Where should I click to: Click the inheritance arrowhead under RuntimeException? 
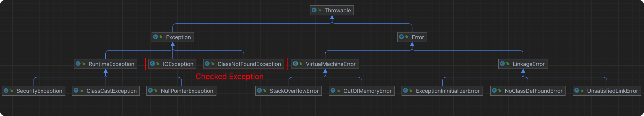[106, 71]
